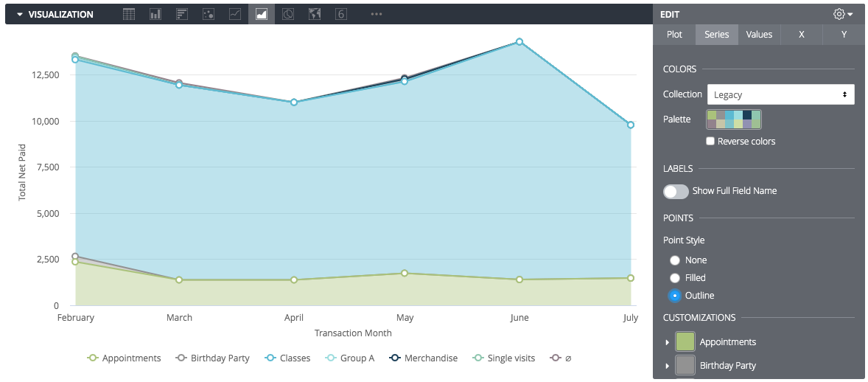Click the Palette color swatch
Screen dimensions: 868x382
(x=734, y=119)
